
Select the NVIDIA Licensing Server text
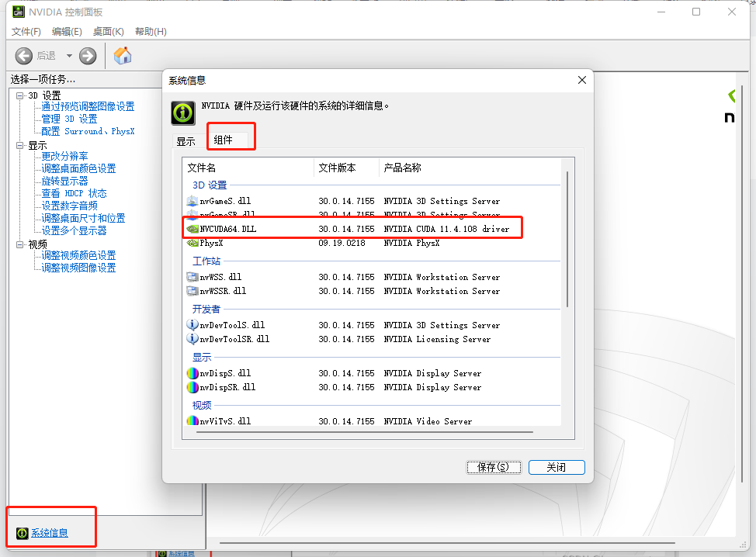[x=437, y=339]
